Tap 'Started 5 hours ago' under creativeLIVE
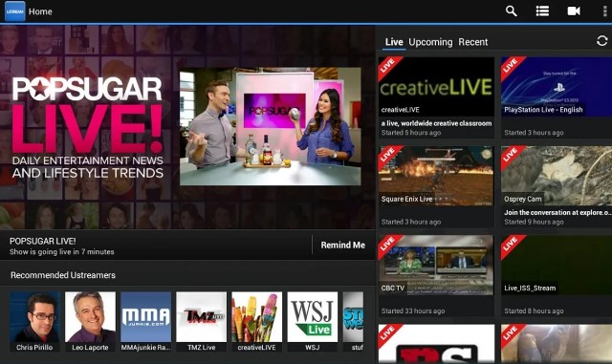The height and width of the screenshot is (364, 612). coord(411,133)
